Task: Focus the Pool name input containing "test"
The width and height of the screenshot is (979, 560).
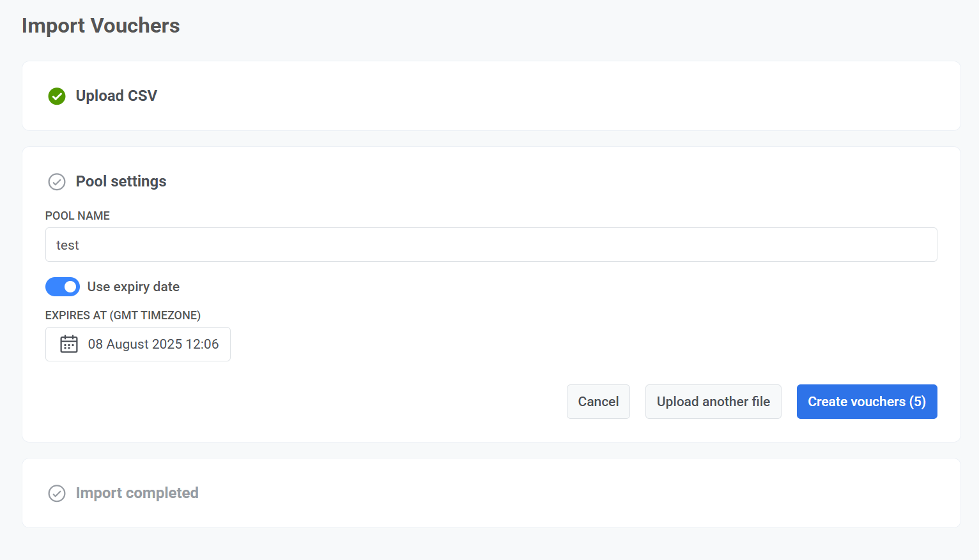Action: coord(491,245)
